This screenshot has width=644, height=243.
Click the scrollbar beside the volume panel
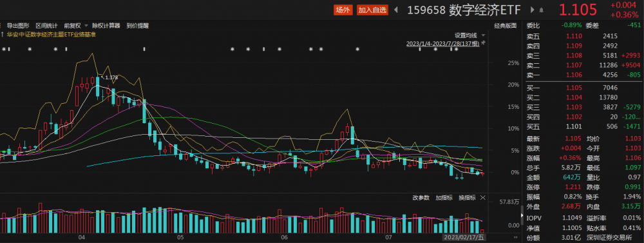[x=522, y=215]
